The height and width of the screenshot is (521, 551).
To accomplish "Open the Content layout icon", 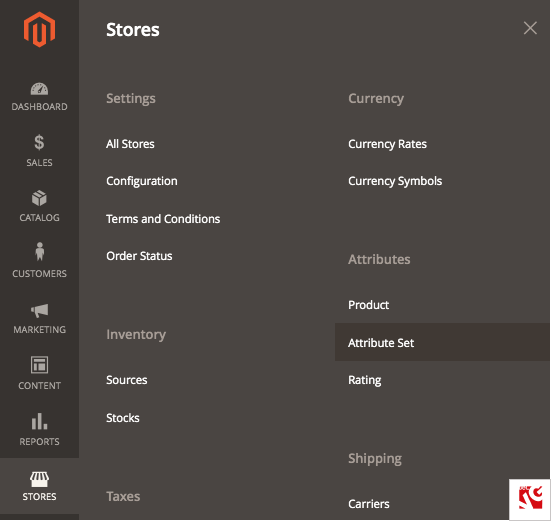I will tap(39, 365).
